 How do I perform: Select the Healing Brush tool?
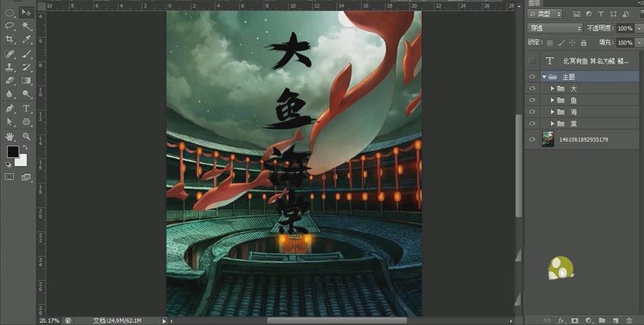[x=10, y=54]
